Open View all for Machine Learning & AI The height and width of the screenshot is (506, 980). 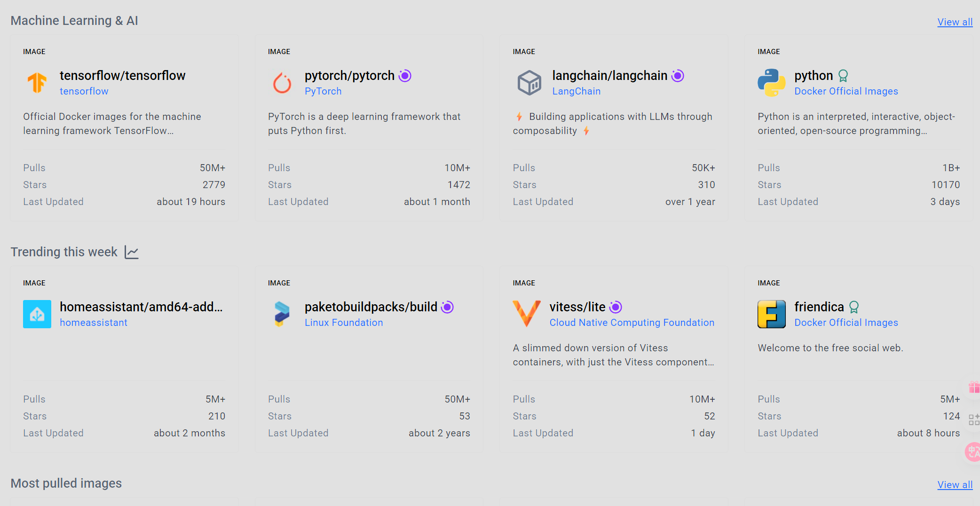955,22
